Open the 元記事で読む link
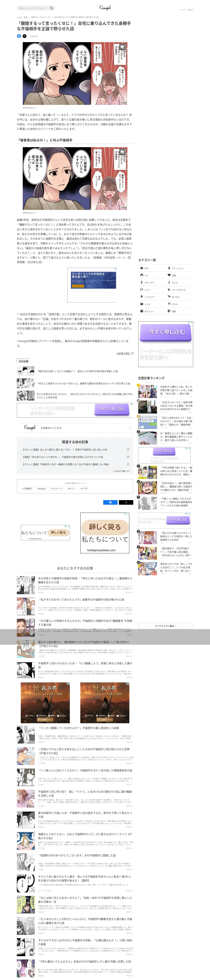 pos(123,353)
